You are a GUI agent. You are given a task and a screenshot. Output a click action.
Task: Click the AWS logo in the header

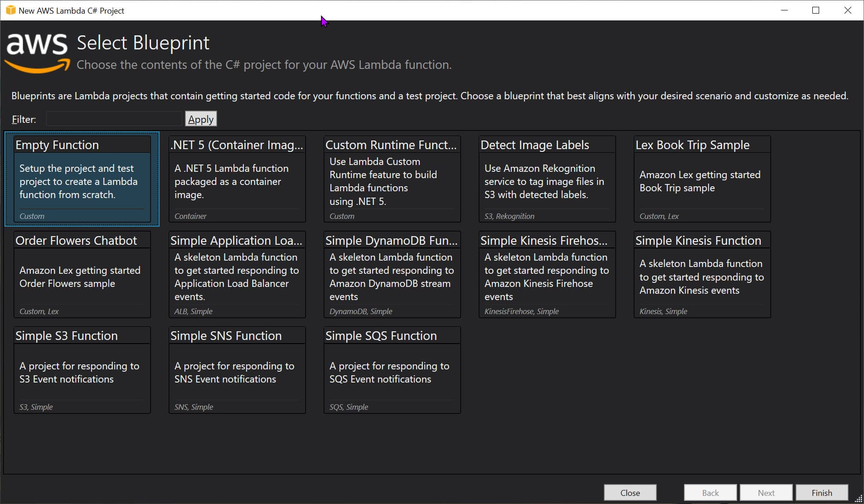click(x=37, y=53)
